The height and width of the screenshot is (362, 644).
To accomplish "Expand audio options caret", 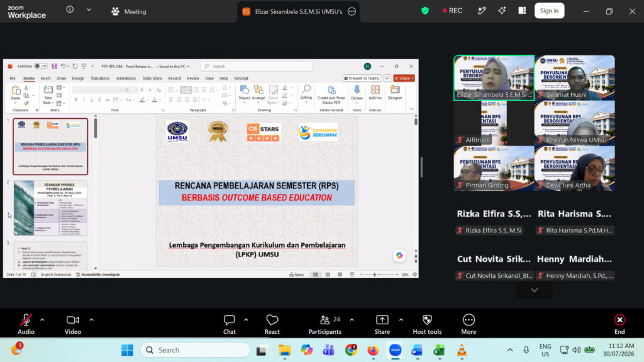I will tap(42, 320).
